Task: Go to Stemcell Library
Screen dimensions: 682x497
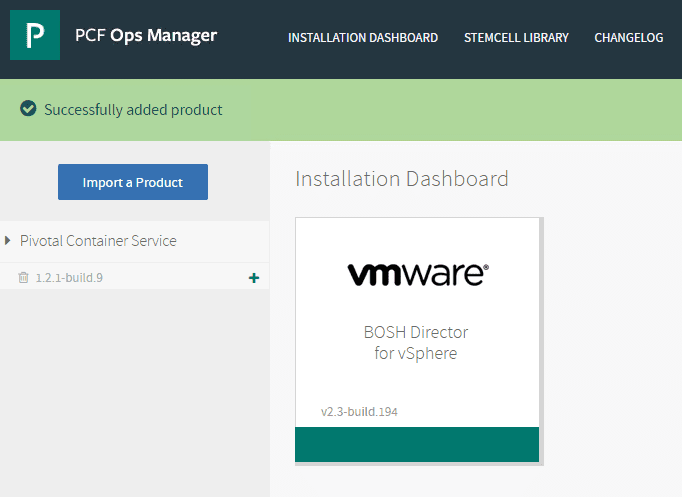Action: pos(516,38)
